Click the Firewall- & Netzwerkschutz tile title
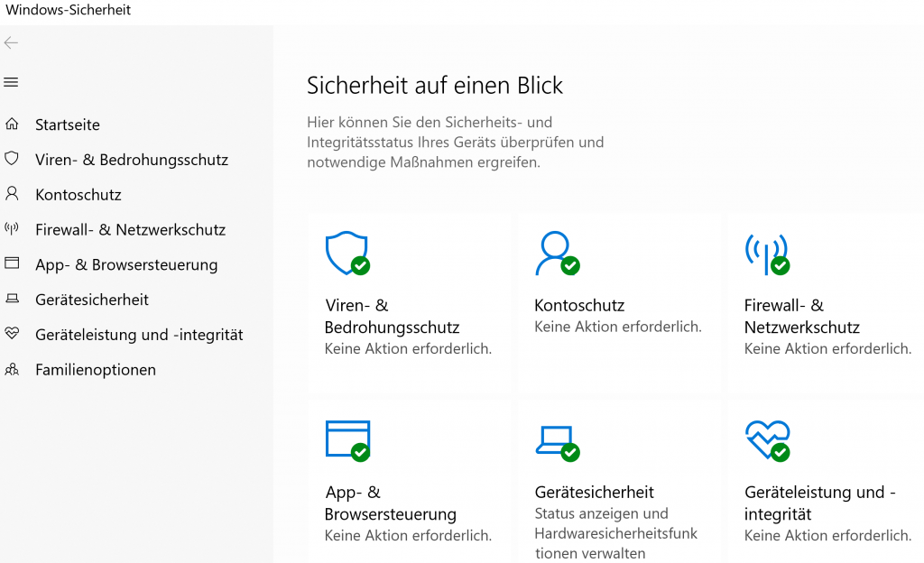This screenshot has width=924, height=563. tap(801, 317)
